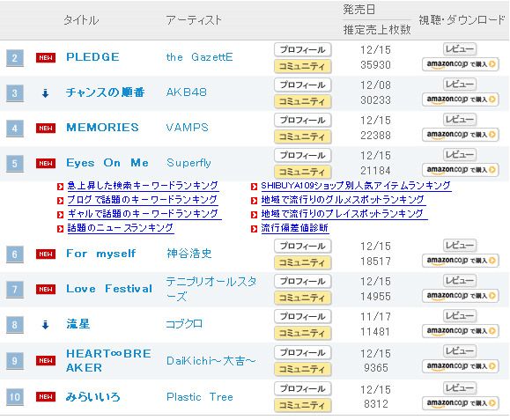Open MEMORIES title link

point(102,128)
